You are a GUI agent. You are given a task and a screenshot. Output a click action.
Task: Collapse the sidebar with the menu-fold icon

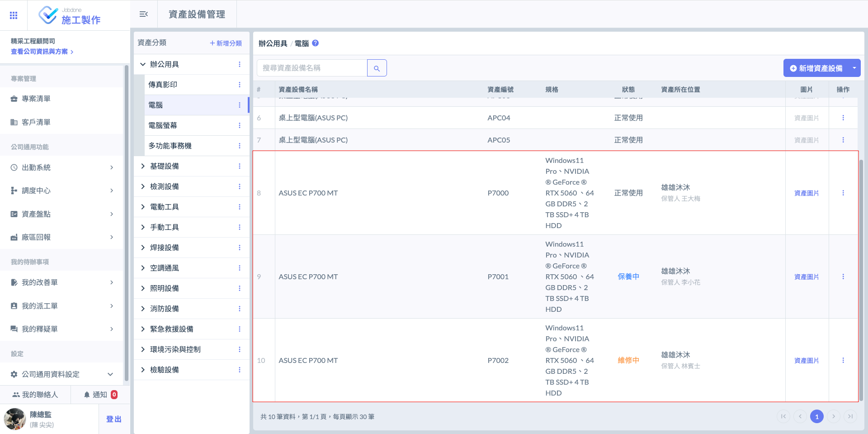pyautogui.click(x=144, y=14)
